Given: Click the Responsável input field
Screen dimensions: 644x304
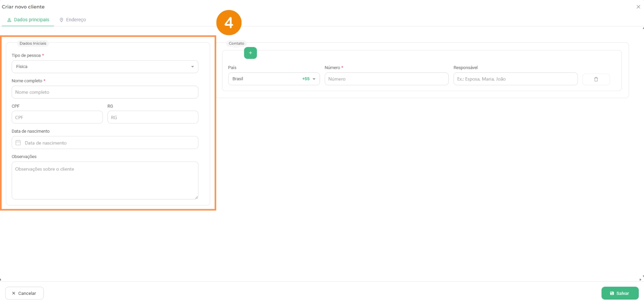Looking at the screenshot, I should pyautogui.click(x=515, y=79).
